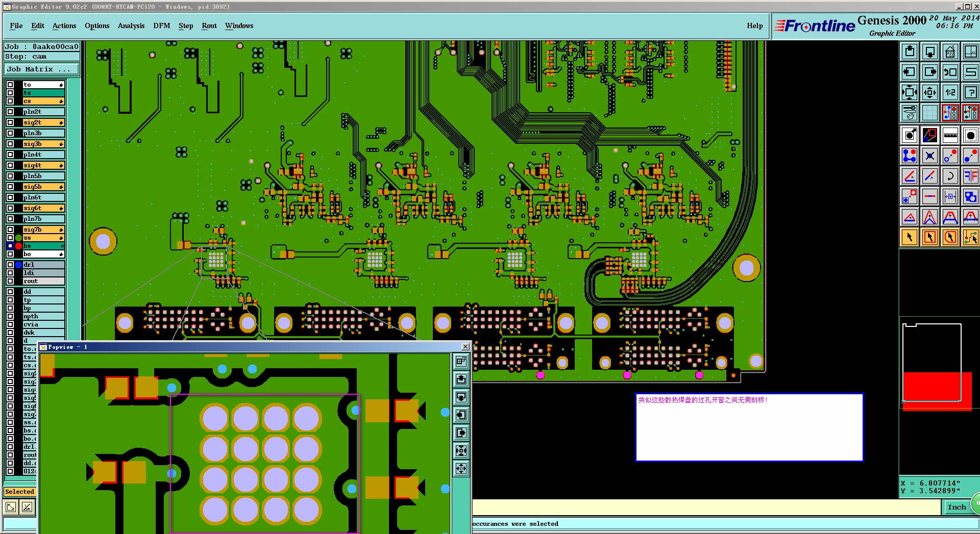Open the Edit menu

click(38, 26)
